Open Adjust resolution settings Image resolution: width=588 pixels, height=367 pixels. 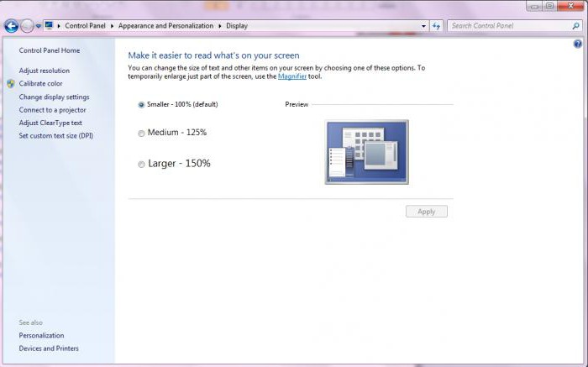(x=45, y=71)
